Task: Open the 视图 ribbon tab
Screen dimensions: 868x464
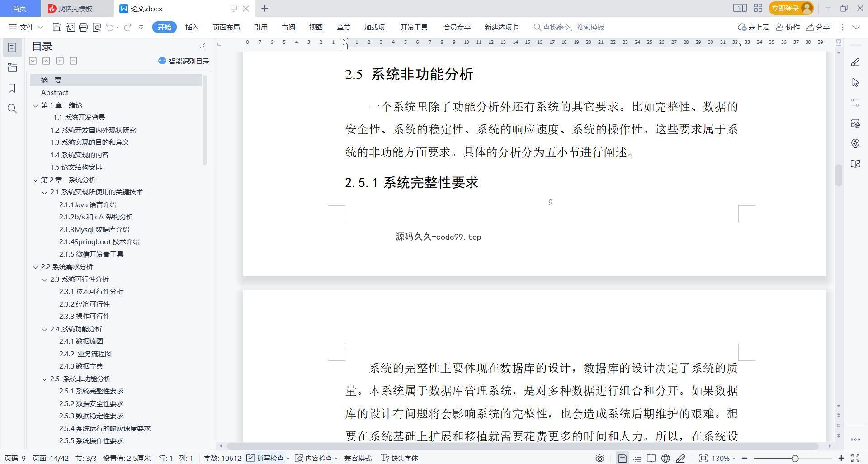Action: click(x=316, y=28)
